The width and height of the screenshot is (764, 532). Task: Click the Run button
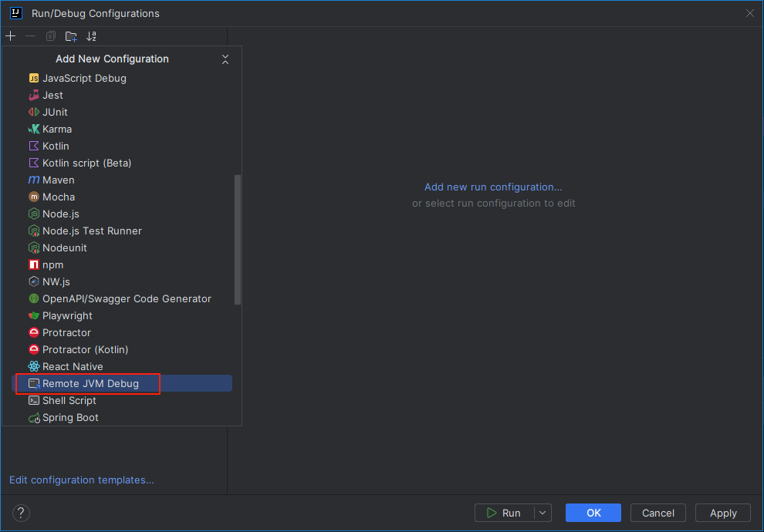(x=504, y=513)
